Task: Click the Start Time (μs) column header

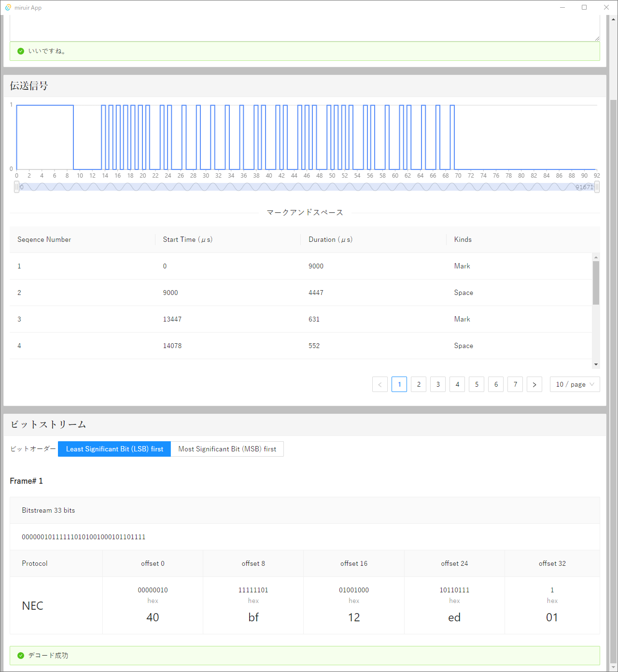Action: coord(187,239)
